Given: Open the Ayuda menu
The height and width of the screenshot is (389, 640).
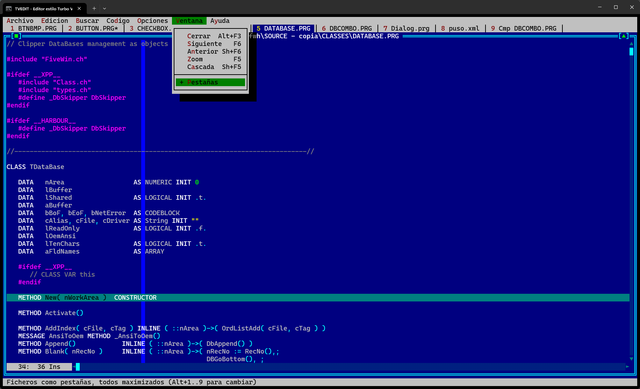Looking at the screenshot, I should click(220, 20).
